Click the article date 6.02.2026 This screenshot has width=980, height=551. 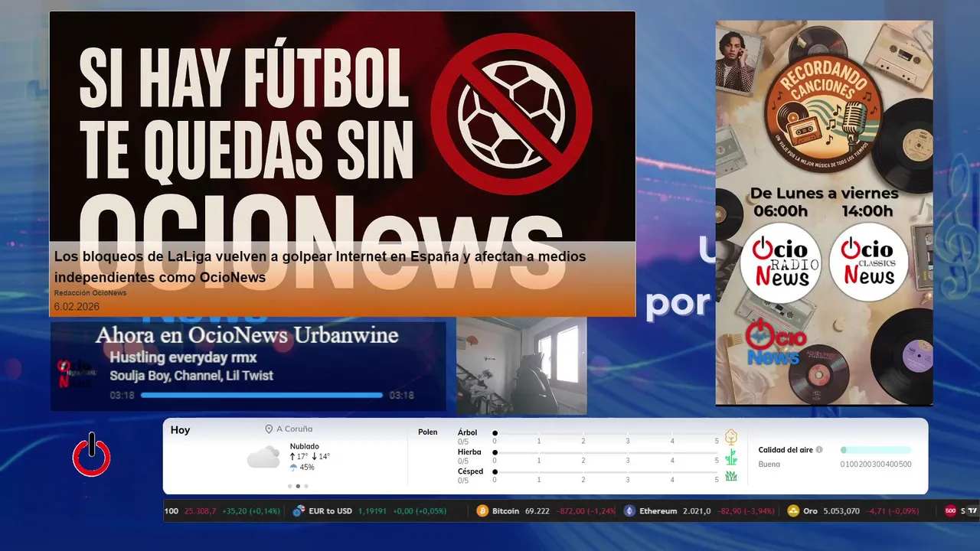pyautogui.click(x=77, y=307)
